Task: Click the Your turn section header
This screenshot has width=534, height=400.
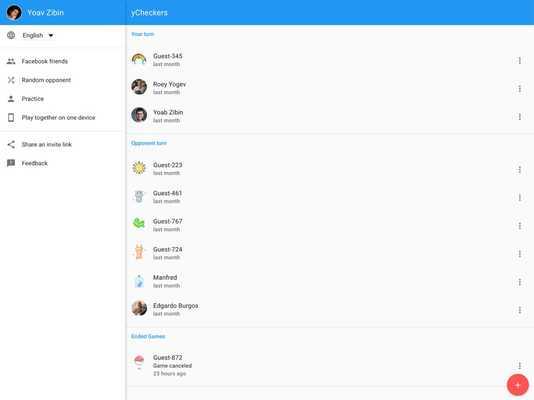Action: click(x=143, y=34)
